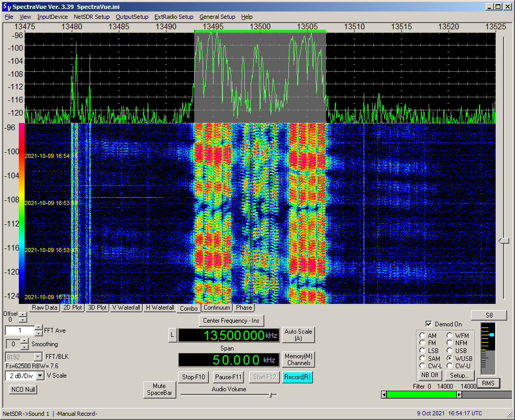Click the filter scrollbar right arrow

tap(460, 395)
